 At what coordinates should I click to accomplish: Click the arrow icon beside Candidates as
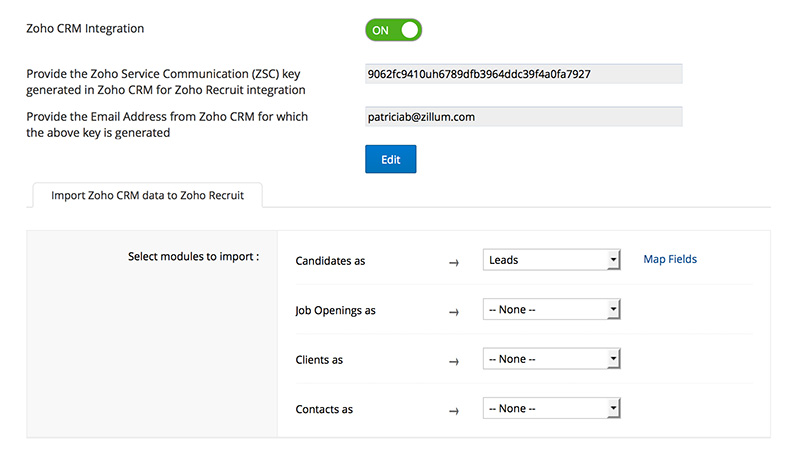click(x=454, y=262)
